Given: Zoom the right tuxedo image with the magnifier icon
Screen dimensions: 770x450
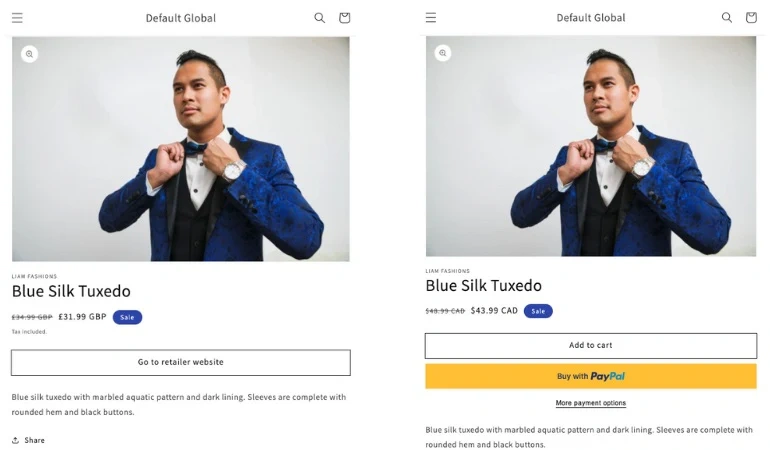Looking at the screenshot, I should 443,53.
